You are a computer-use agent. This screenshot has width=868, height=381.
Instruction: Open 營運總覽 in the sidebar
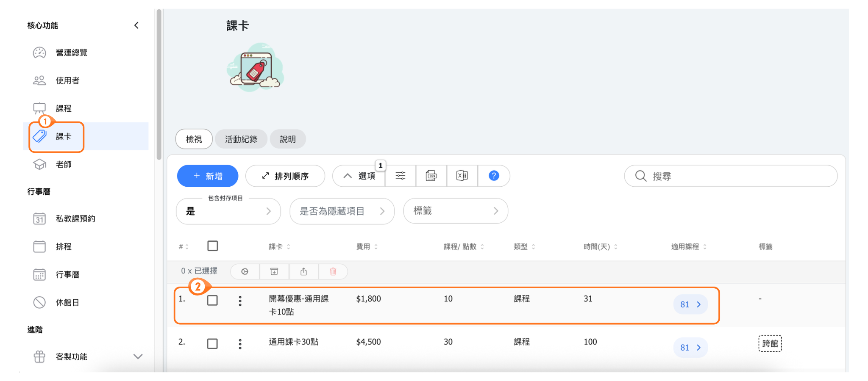(71, 52)
